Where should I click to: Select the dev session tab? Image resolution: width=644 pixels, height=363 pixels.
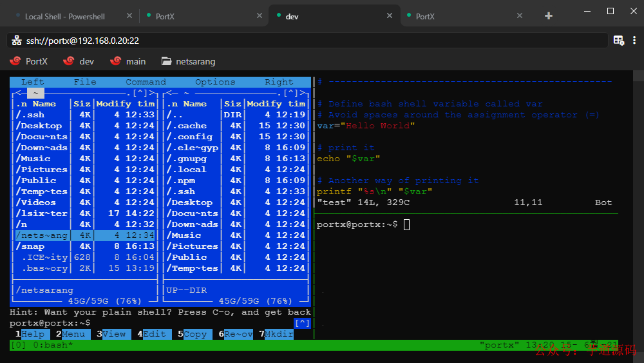tap(292, 17)
